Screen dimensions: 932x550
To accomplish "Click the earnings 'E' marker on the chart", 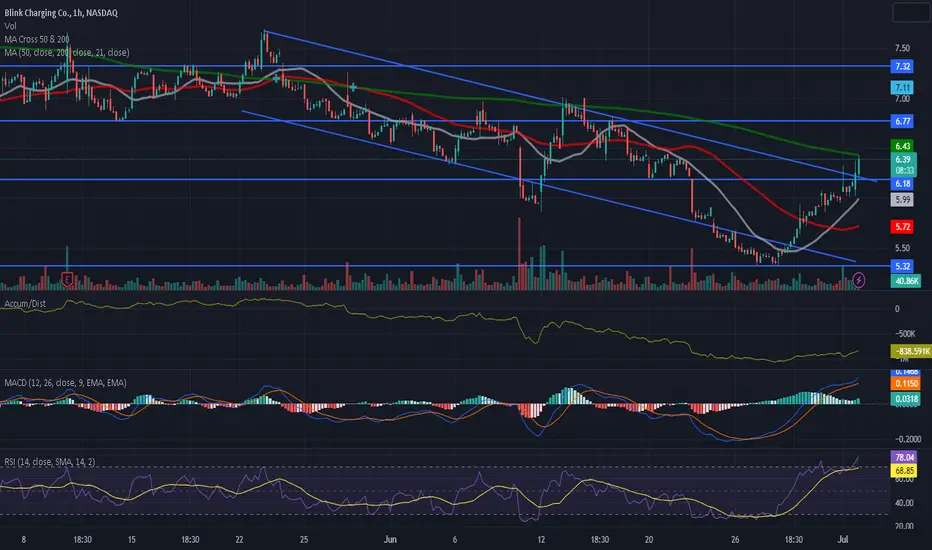I will coord(67,279).
